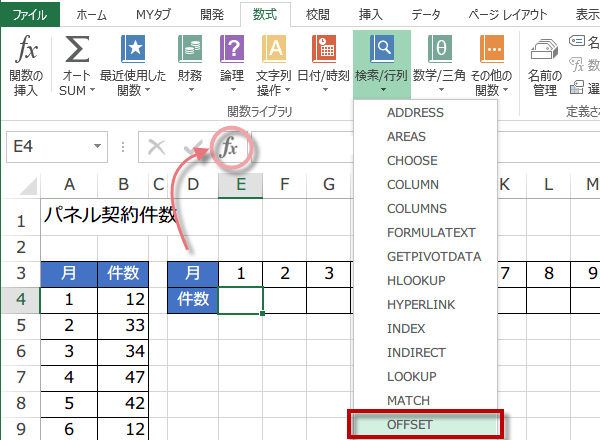The image size is (600, 440).
Task: Open the 論理 logical functions book
Action: pos(232,65)
